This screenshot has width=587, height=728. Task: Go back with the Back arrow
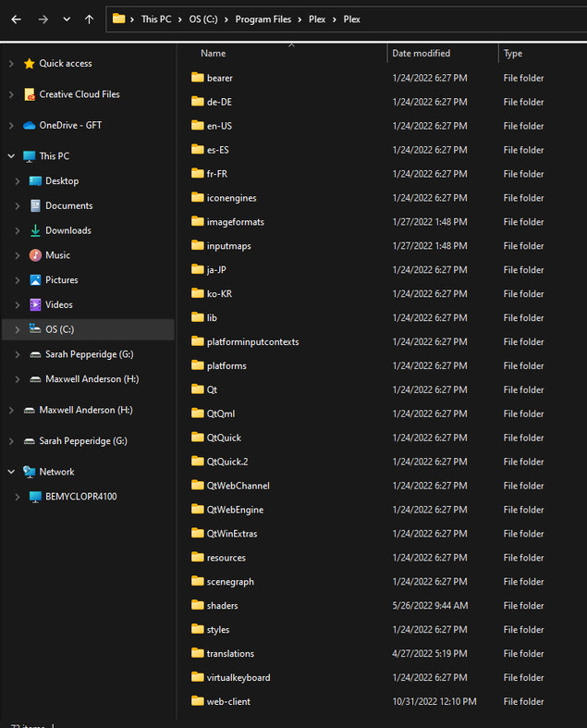(17, 19)
